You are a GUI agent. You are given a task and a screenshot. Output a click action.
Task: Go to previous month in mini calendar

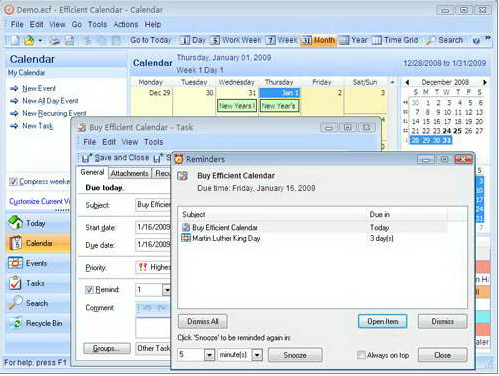pyautogui.click(x=407, y=82)
